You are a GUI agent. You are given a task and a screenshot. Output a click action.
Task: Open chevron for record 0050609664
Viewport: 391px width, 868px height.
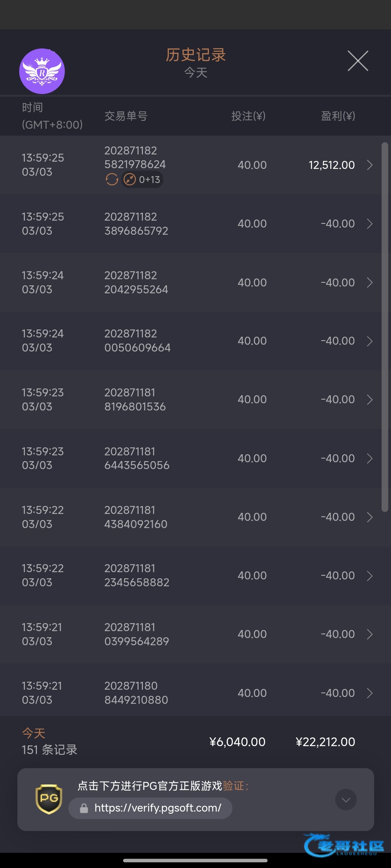coord(370,341)
